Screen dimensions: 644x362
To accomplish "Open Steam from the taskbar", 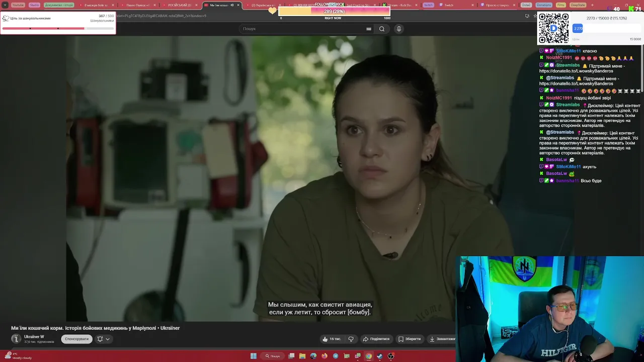I will click(380, 356).
